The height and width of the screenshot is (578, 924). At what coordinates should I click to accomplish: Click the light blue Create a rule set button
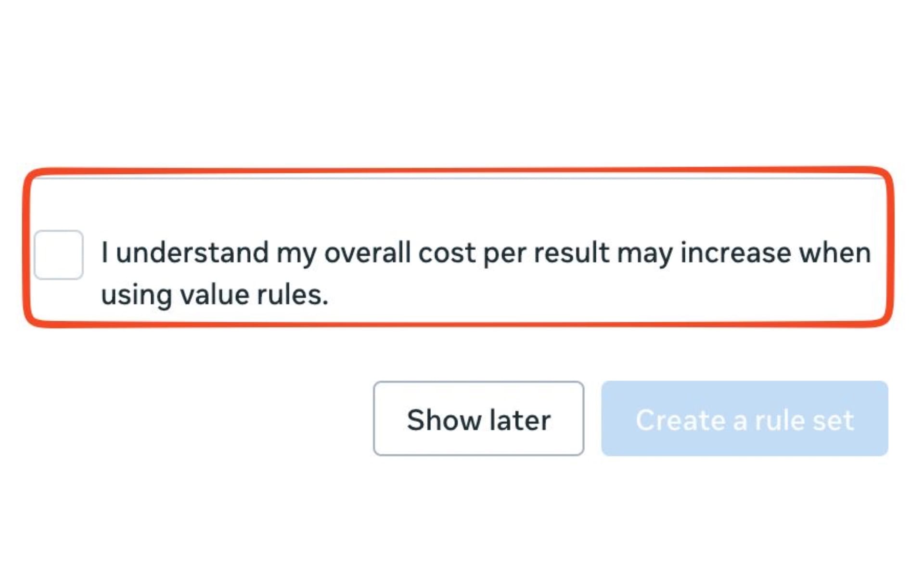744,419
